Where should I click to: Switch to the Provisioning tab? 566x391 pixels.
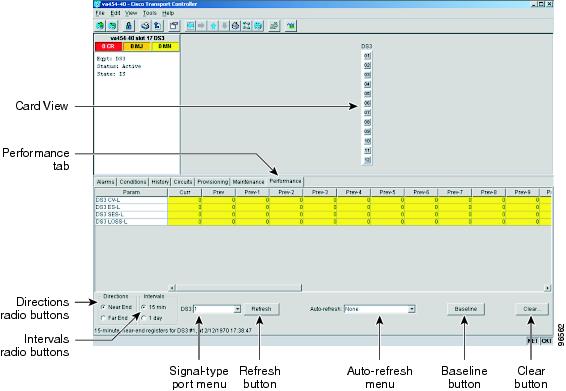(213, 182)
